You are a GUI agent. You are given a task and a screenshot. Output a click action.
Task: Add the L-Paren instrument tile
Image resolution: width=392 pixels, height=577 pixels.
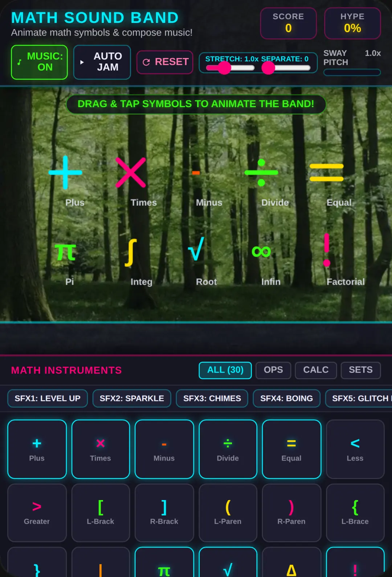(228, 513)
